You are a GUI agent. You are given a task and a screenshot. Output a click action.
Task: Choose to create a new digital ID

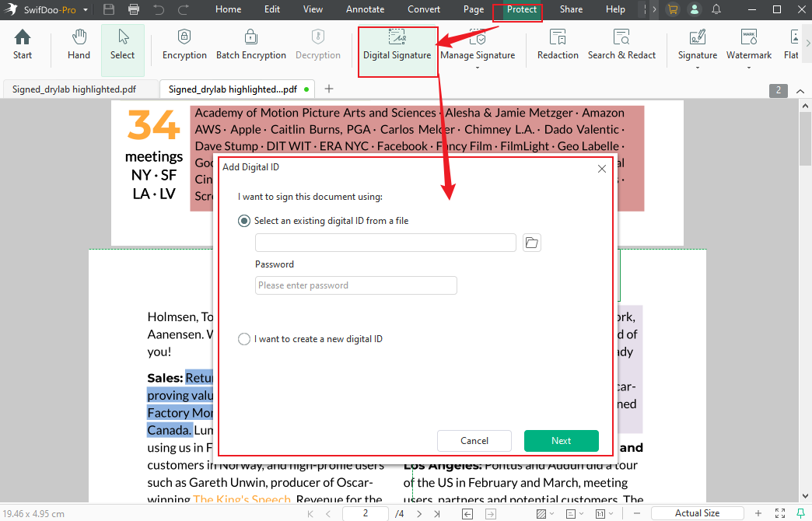(x=243, y=338)
